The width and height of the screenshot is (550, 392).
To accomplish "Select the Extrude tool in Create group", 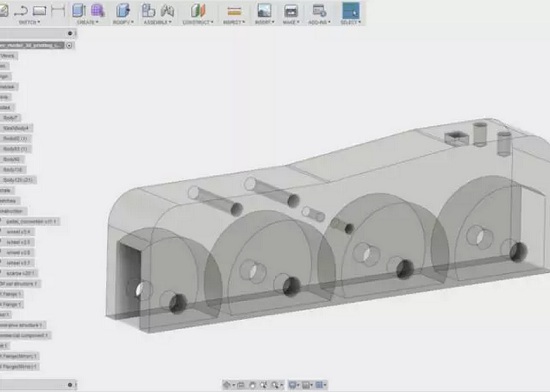I will pyautogui.click(x=79, y=10).
